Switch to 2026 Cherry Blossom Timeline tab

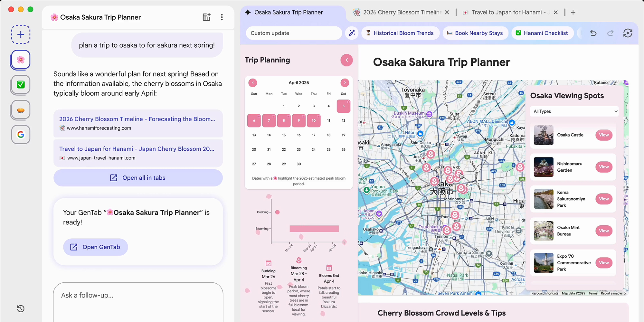[x=402, y=12]
